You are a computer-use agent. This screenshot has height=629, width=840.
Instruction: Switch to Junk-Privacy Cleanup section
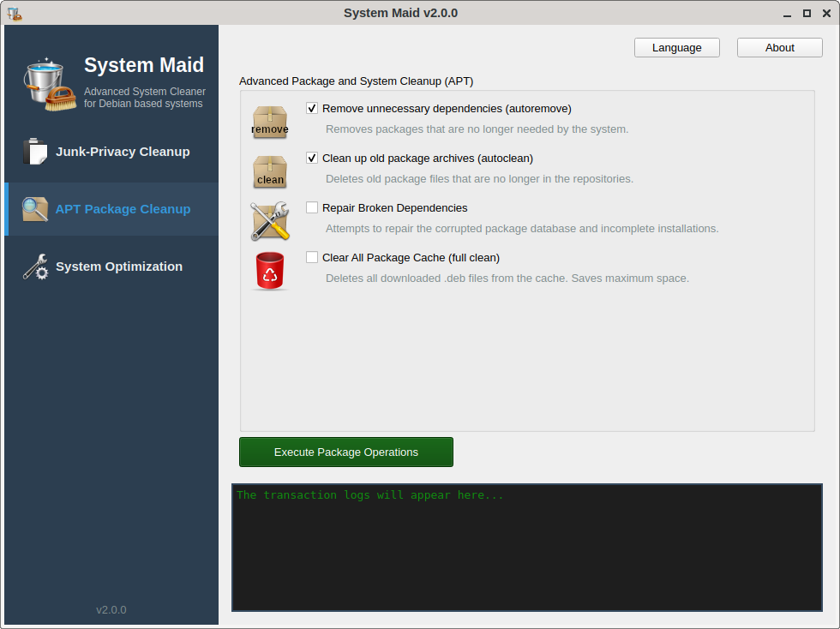pos(123,152)
